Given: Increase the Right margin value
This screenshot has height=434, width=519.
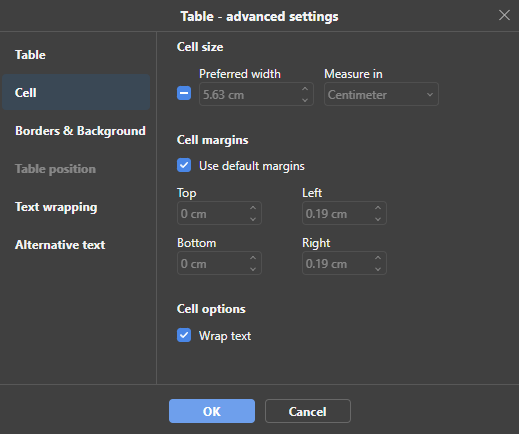Looking at the screenshot, I should 378,258.
